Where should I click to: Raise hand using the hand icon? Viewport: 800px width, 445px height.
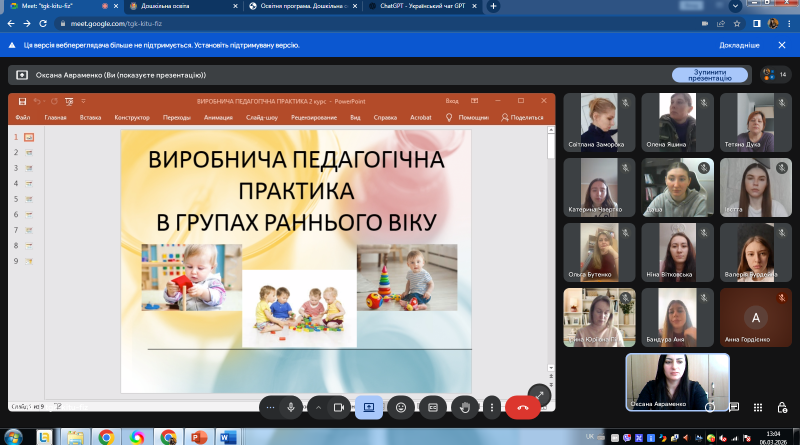click(x=465, y=408)
